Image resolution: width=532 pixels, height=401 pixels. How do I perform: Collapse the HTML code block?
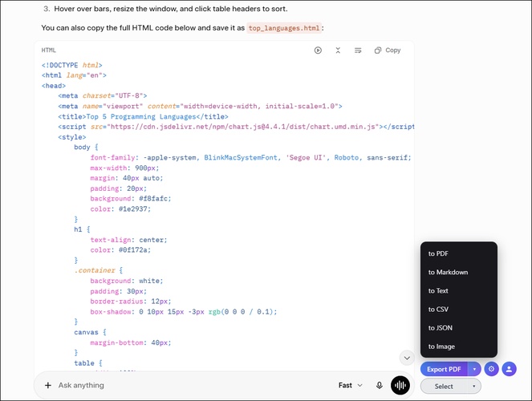click(338, 51)
